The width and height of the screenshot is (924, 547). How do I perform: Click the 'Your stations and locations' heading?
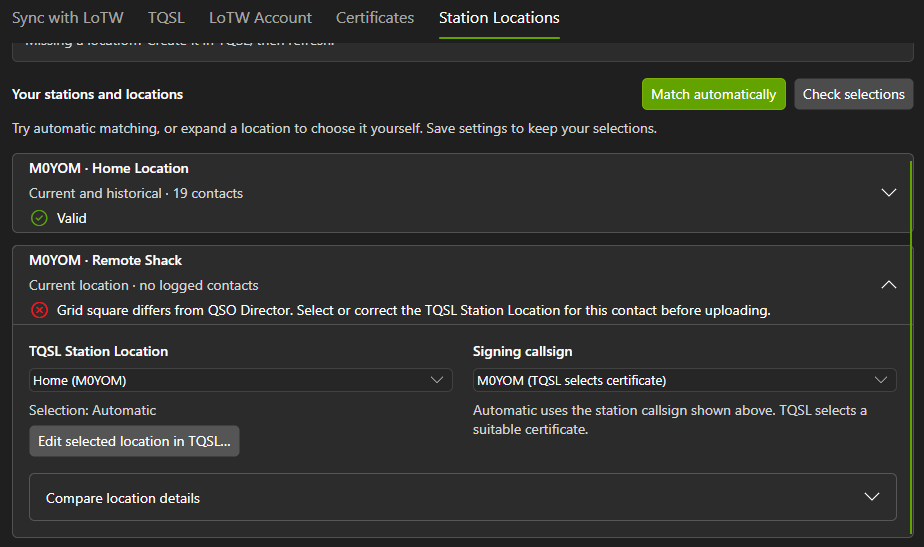click(x=97, y=94)
